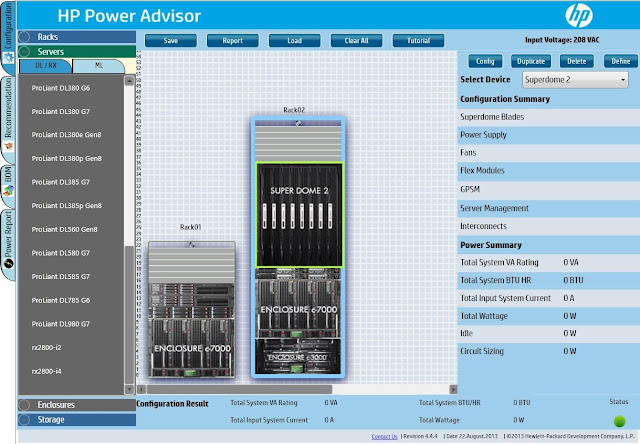Select ProLiant DL380 G6
This screenshot has height=444, width=640.
point(60,88)
